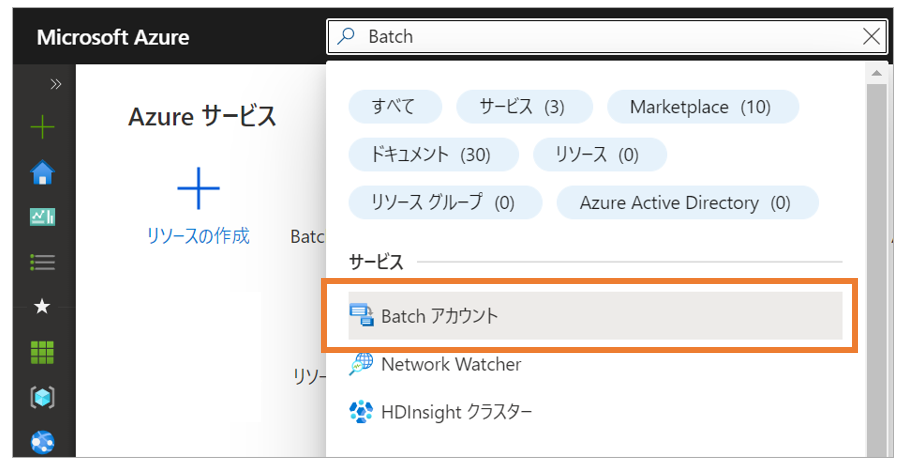Open the Batch アカウント service result
The image size is (903, 471).
[595, 316]
